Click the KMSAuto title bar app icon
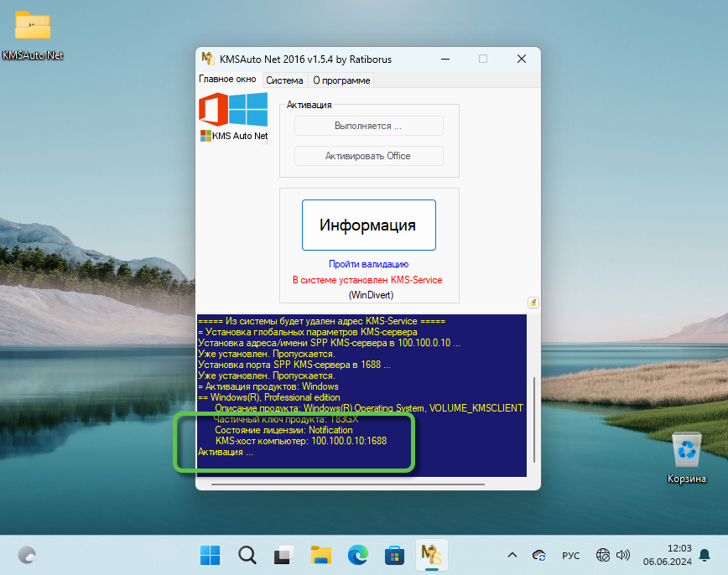The height and width of the screenshot is (575, 728). (209, 59)
